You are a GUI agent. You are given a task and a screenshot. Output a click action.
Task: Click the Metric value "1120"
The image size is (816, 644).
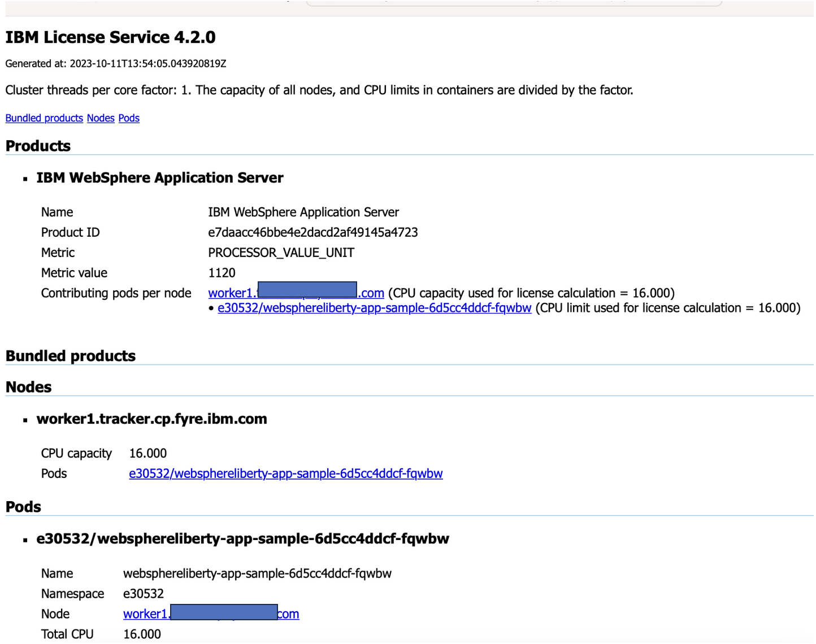point(222,273)
